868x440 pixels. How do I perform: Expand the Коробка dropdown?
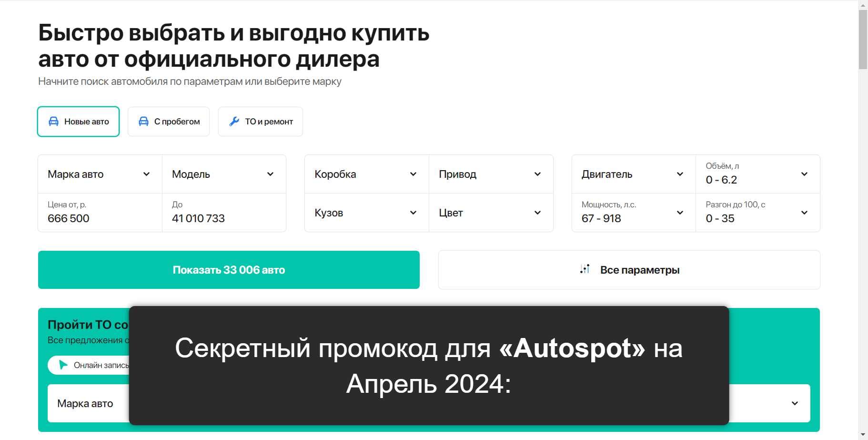click(x=366, y=174)
